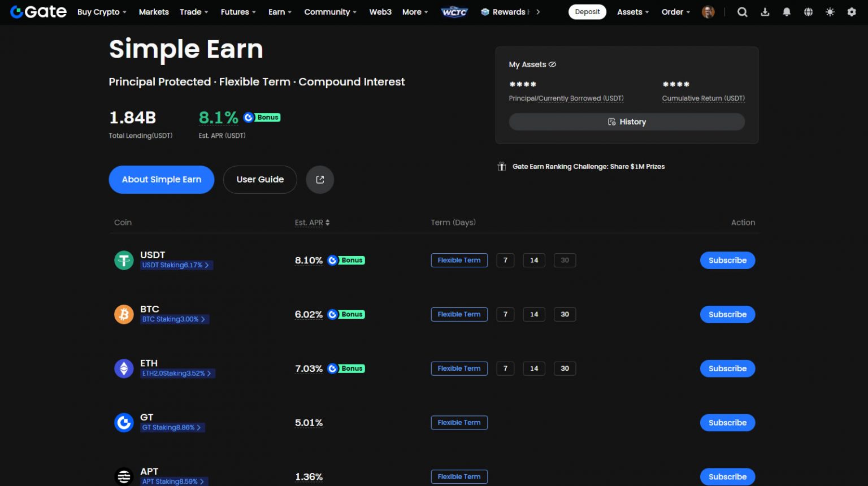Image resolution: width=868 pixels, height=486 pixels.
Task: Subscribe to GT earn
Action: [x=727, y=422]
